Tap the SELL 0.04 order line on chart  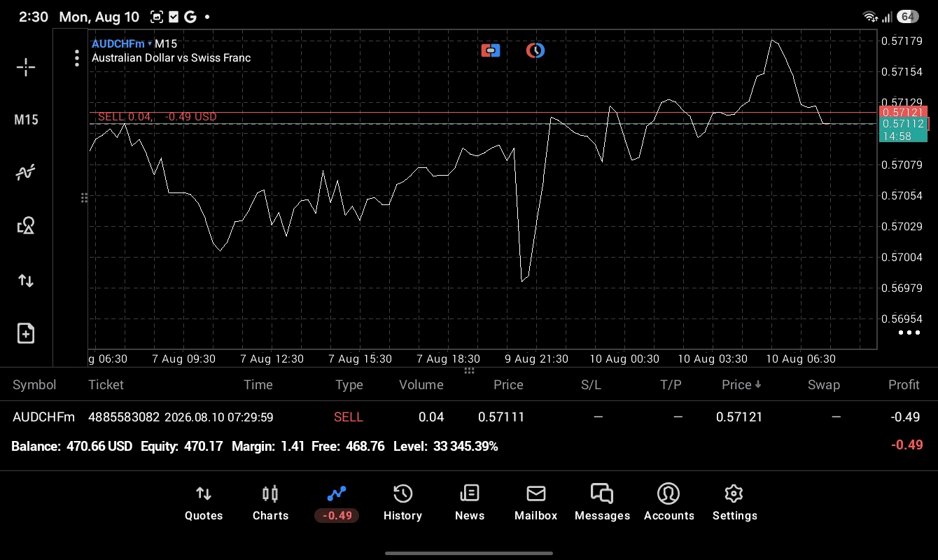(x=157, y=116)
